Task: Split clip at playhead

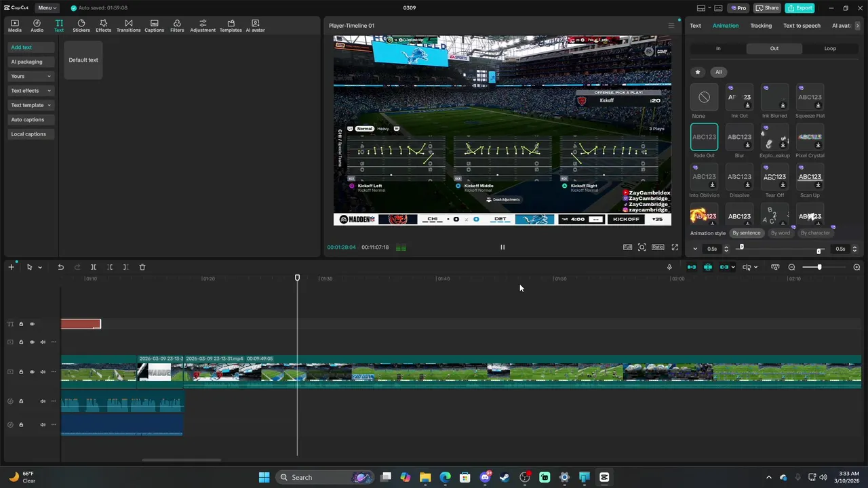Action: pyautogui.click(x=94, y=267)
